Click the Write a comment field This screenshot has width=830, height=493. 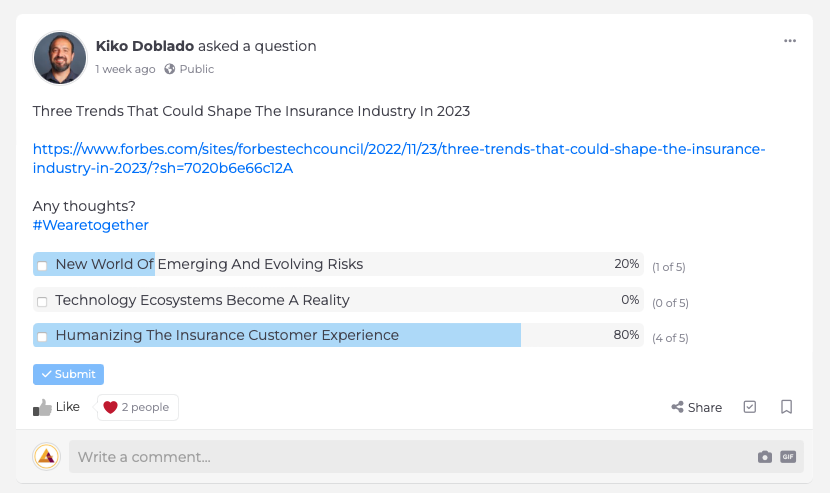pos(400,457)
